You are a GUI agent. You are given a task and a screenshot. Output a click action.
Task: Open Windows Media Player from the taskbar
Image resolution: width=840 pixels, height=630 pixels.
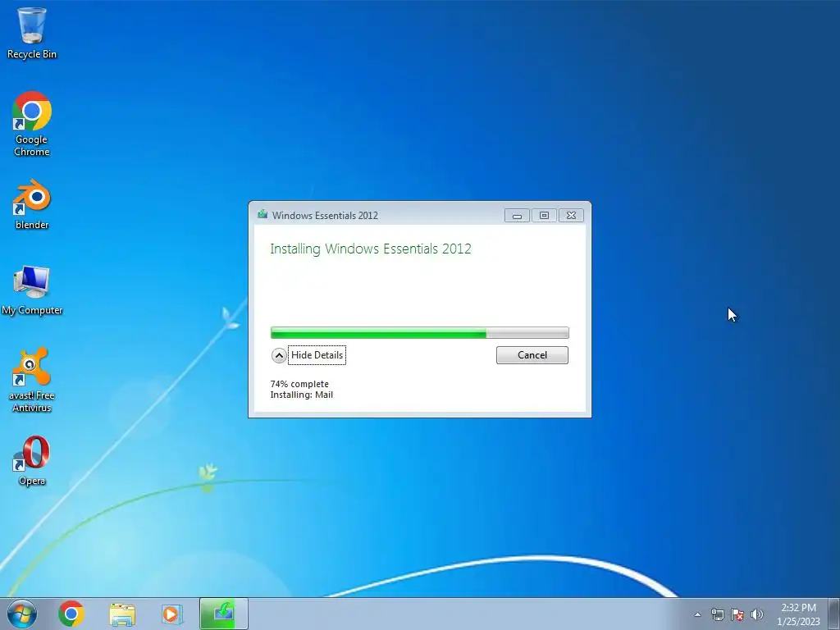click(172, 614)
